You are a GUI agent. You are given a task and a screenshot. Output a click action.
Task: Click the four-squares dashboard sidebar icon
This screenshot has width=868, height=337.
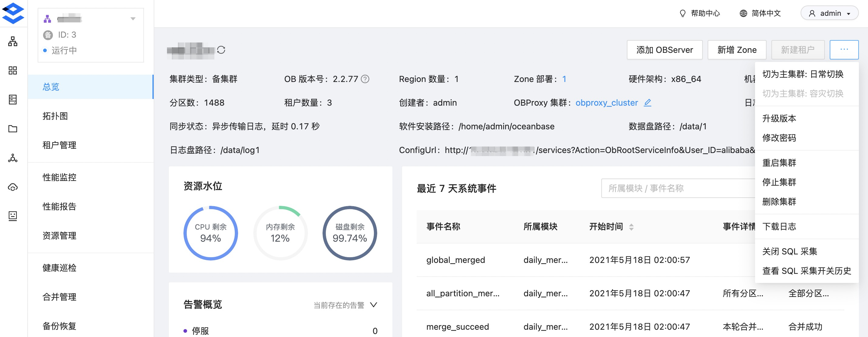coord(13,70)
